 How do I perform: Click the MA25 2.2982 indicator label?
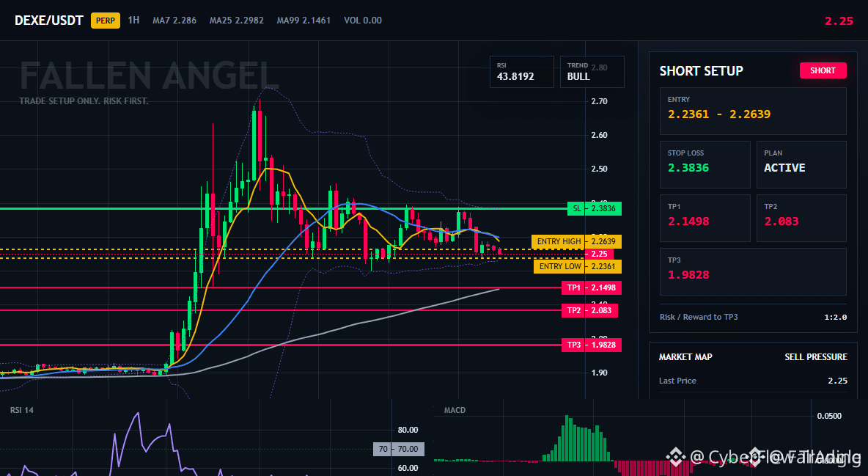[236, 20]
